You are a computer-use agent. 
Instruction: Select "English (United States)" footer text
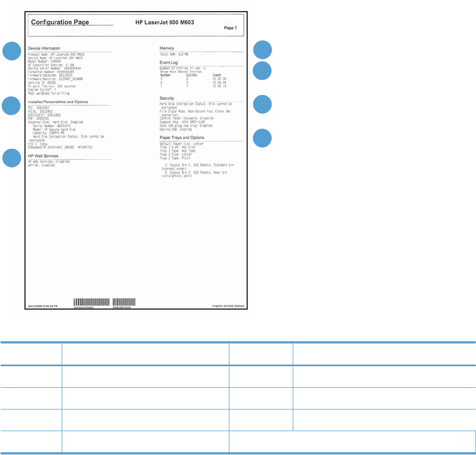tap(228, 306)
